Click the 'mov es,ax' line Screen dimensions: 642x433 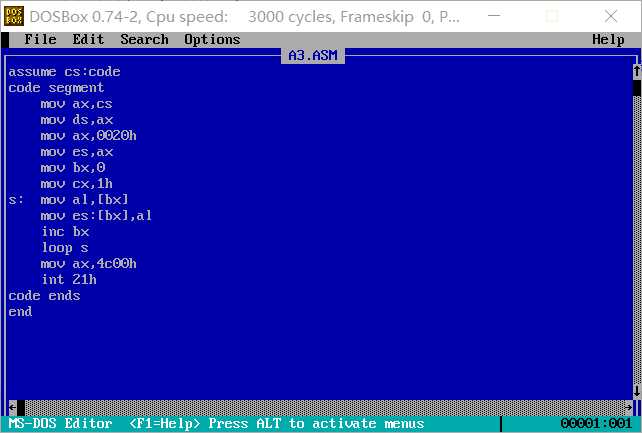coord(77,152)
